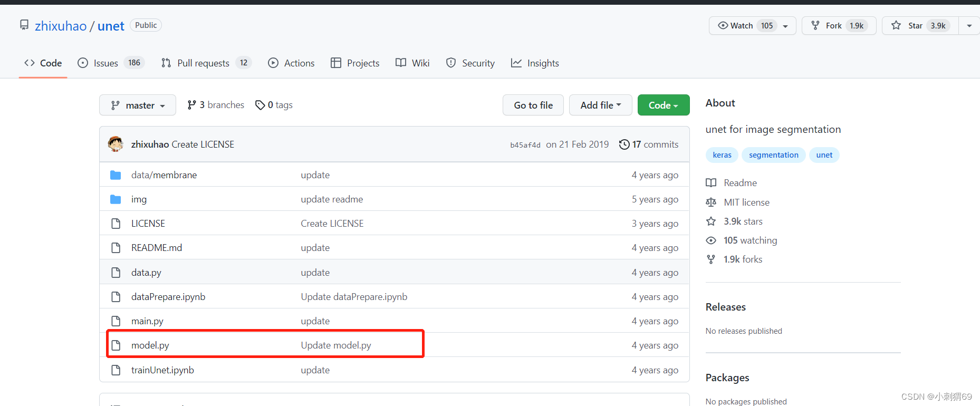Expand the Add file dropdown
980x406 pixels.
coord(601,105)
